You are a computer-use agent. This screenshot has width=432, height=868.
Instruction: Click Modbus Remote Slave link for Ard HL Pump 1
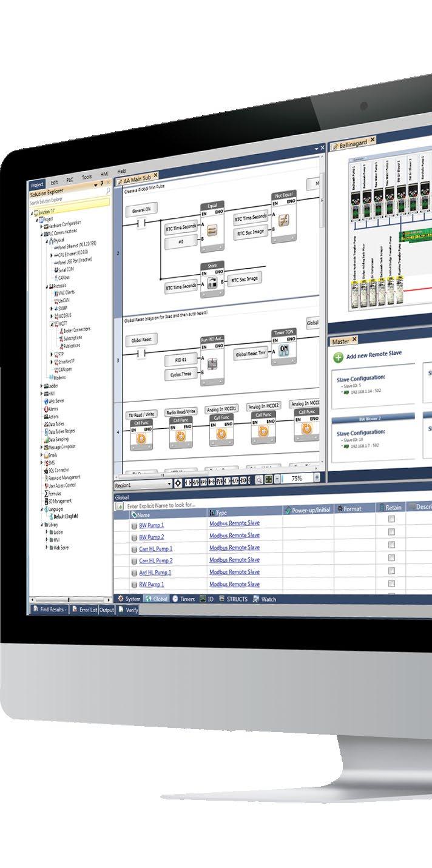coord(234,571)
